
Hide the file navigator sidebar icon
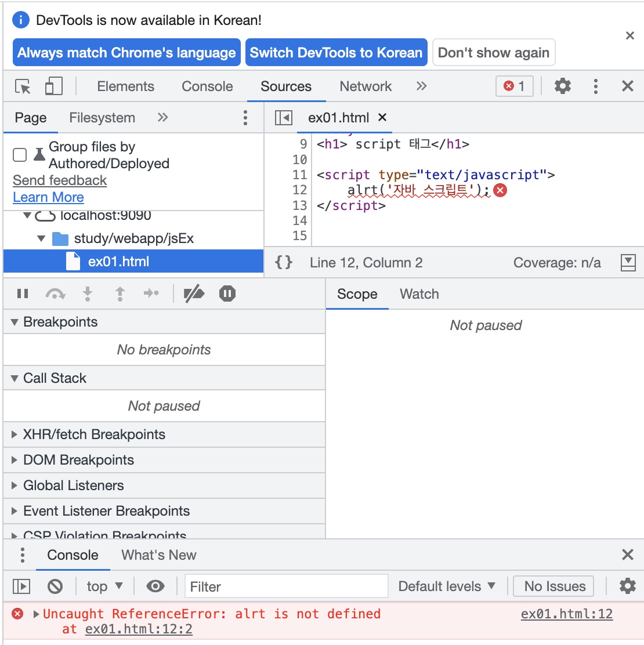pos(284,118)
